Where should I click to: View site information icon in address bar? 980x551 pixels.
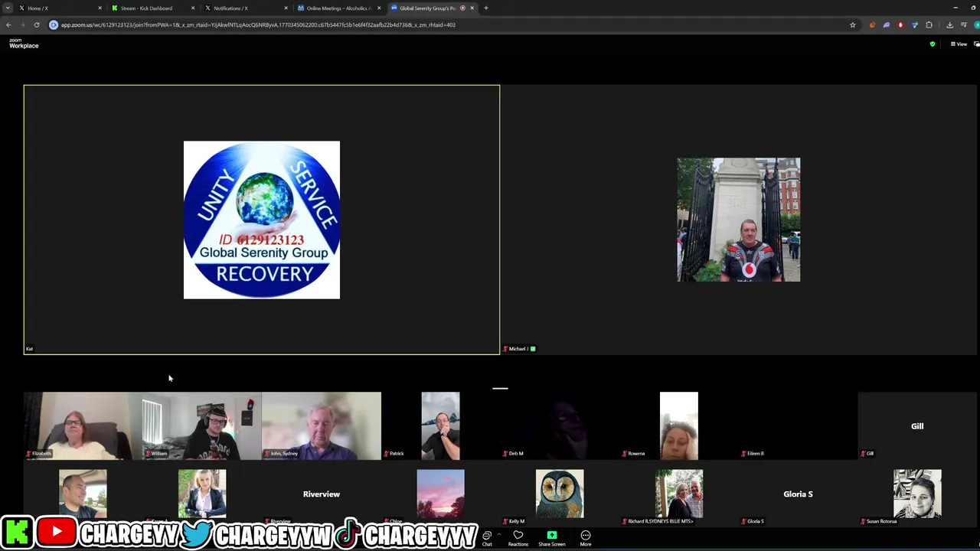(x=54, y=24)
